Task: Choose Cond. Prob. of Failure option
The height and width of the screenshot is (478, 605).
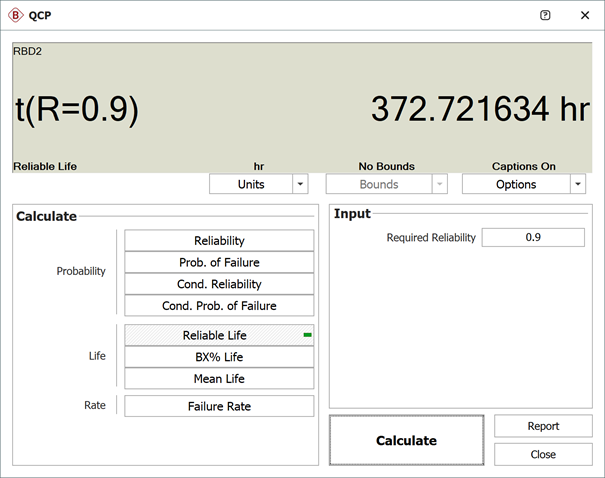Action: click(x=219, y=305)
